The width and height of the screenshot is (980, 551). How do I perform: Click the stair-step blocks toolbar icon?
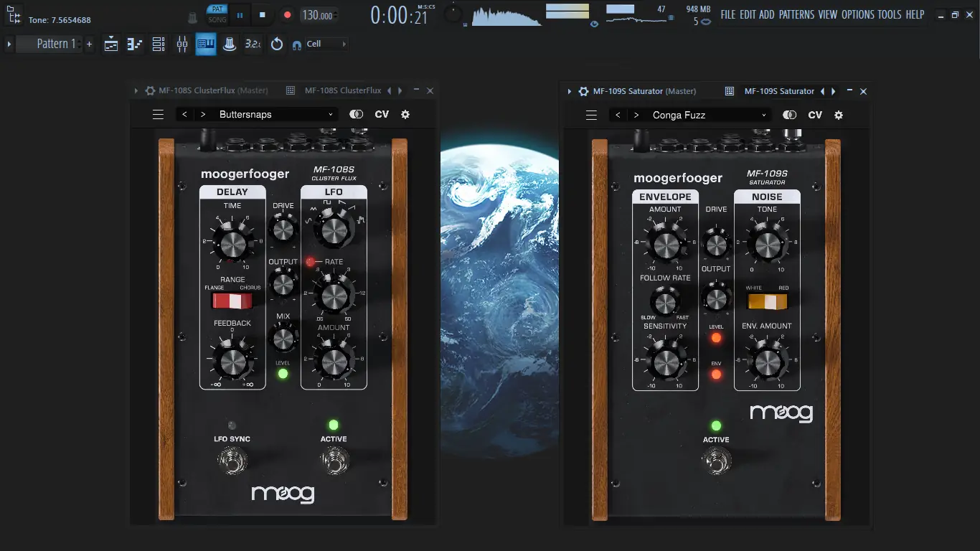pyautogui.click(x=135, y=44)
